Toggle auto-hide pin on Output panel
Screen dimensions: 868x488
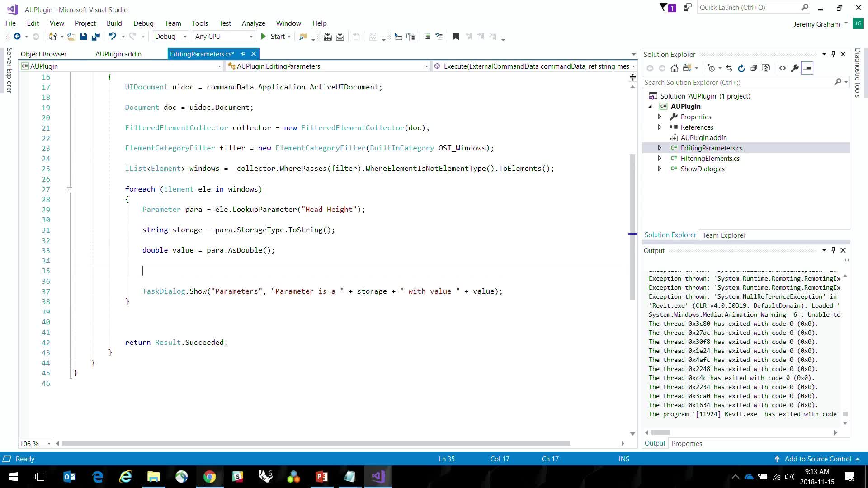coord(833,250)
